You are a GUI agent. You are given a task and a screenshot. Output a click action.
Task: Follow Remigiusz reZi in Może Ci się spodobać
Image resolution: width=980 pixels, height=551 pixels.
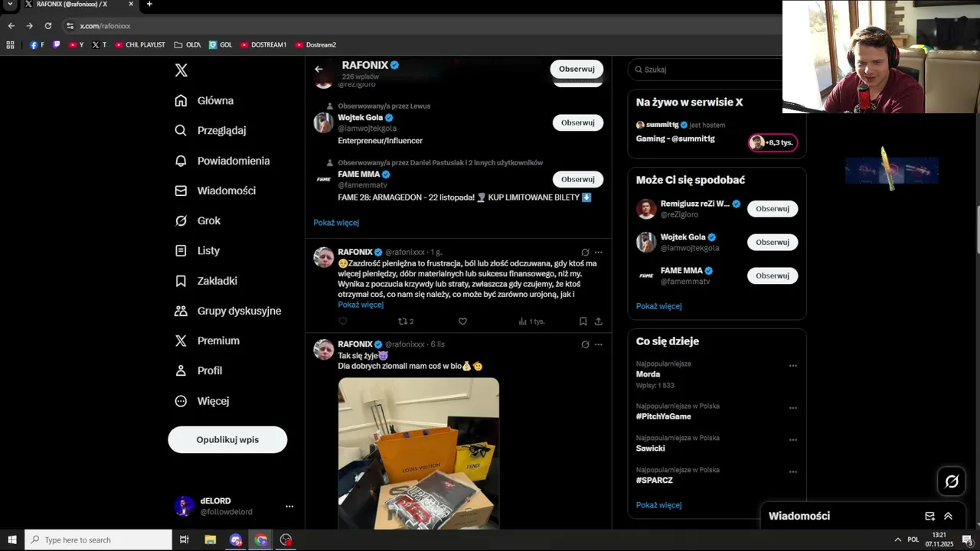pyautogui.click(x=773, y=209)
